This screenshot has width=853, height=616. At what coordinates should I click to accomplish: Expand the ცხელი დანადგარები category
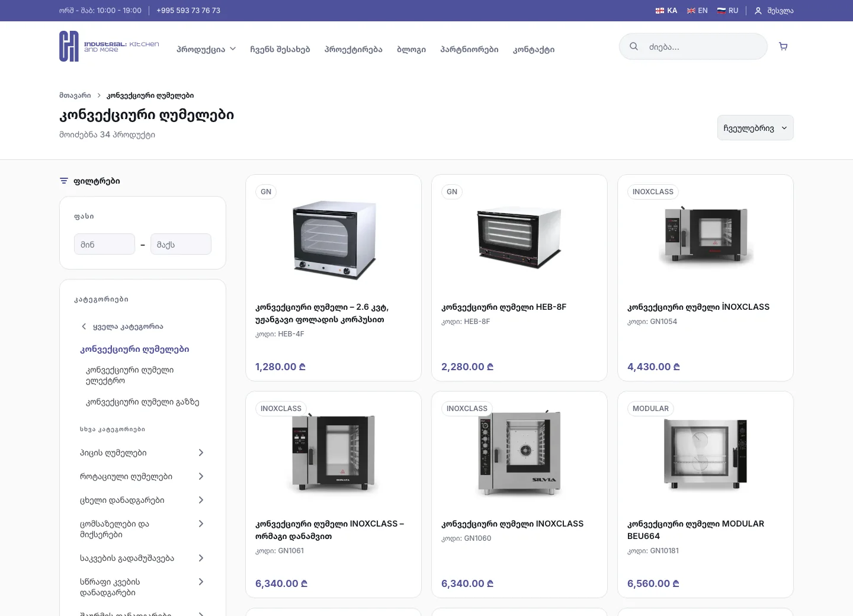(201, 500)
